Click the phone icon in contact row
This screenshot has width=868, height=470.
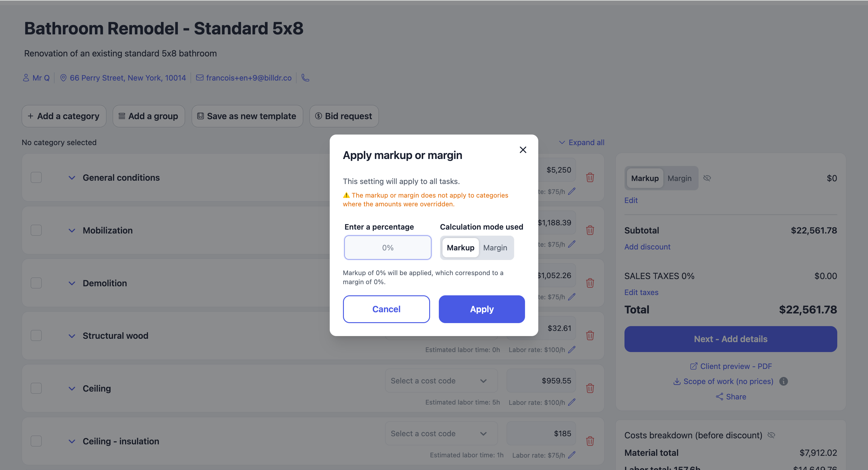point(305,78)
